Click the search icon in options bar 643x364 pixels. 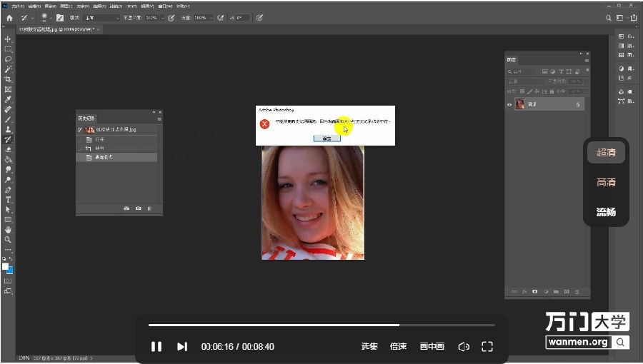click(x=609, y=18)
